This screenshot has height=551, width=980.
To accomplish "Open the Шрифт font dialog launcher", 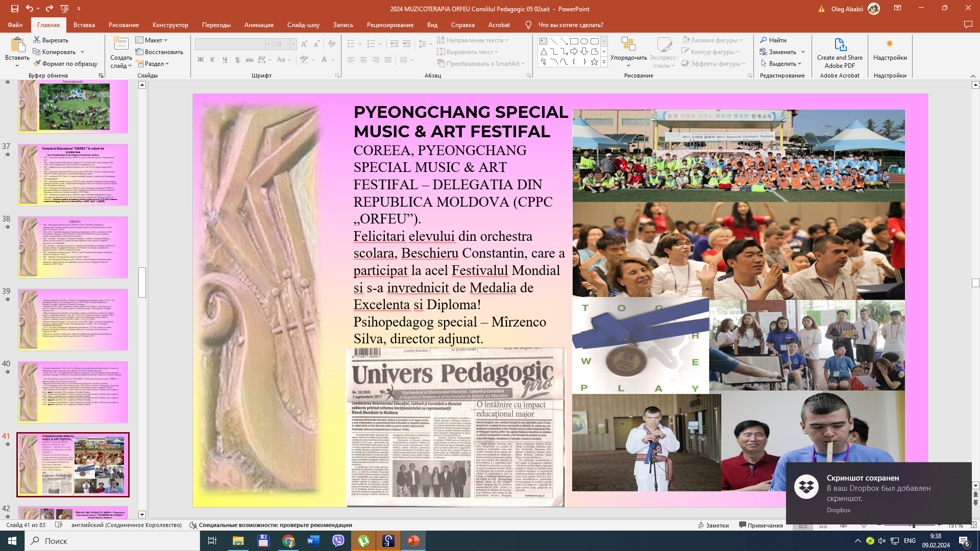I will (337, 76).
